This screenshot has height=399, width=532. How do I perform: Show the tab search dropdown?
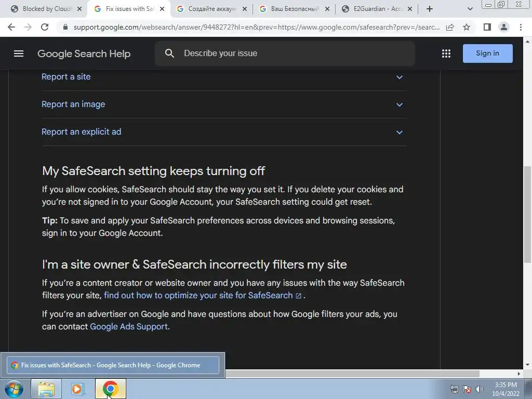coord(470,9)
